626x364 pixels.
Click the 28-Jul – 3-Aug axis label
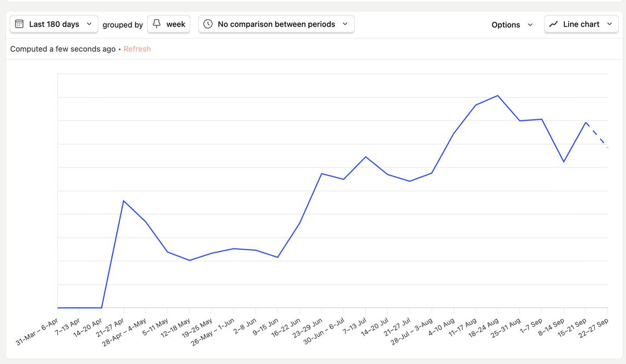(x=411, y=331)
